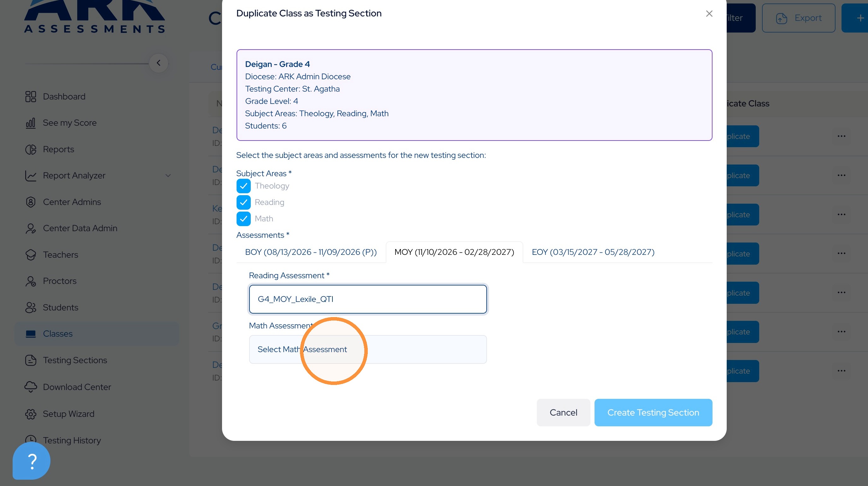Collapse the sidebar with the arrow button

coord(158,63)
